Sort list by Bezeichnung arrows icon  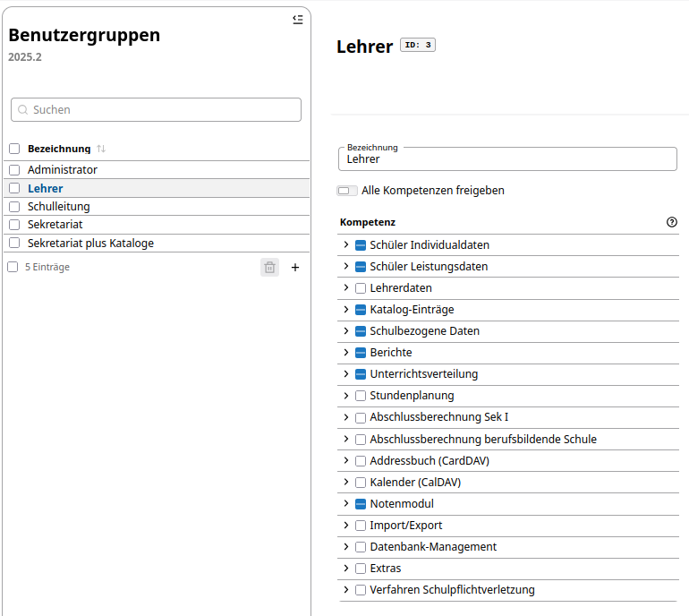[101, 149]
